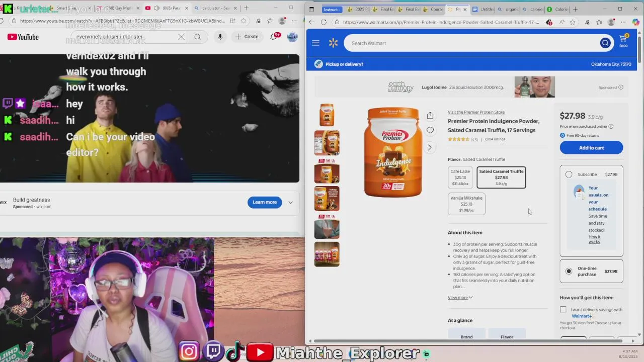Click the main product image

(393, 152)
